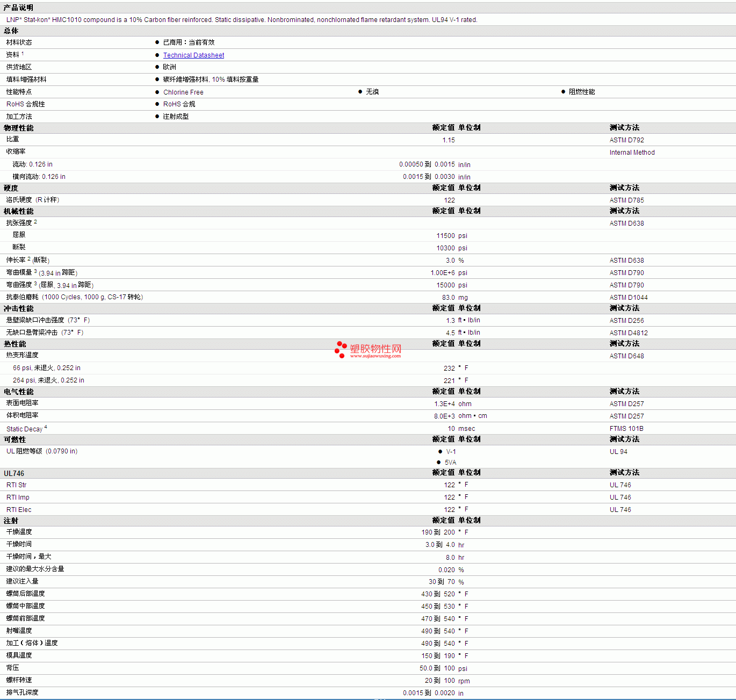Click the UL 94 test method
This screenshot has height=700, width=736.
[x=618, y=452]
